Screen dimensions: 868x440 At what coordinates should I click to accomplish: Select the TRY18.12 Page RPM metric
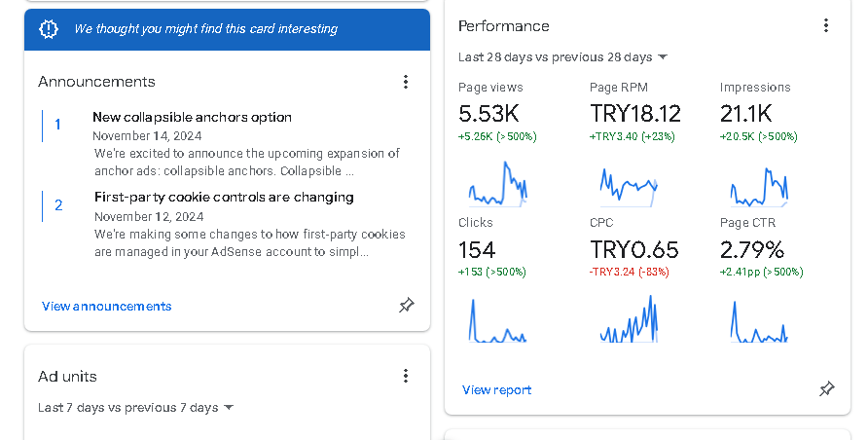click(635, 114)
